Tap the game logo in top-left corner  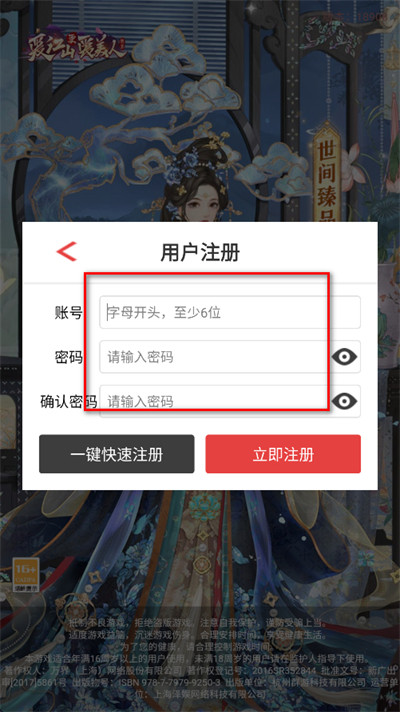(x=74, y=45)
